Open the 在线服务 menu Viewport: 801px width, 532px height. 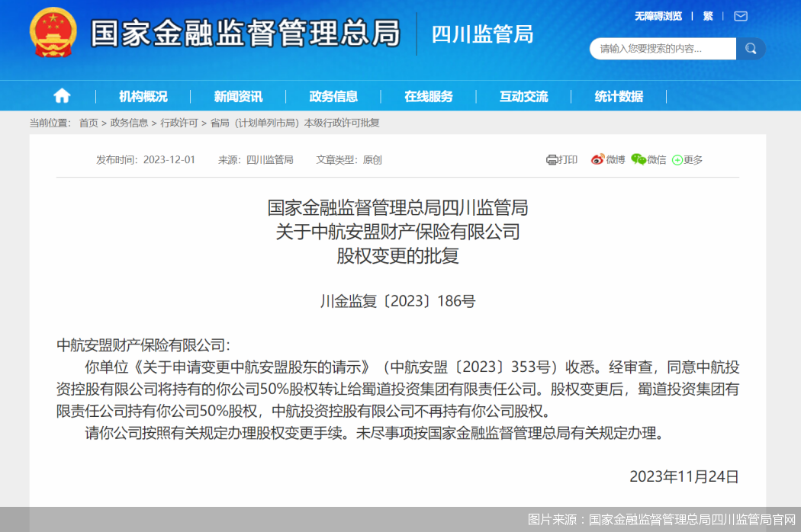429,96
